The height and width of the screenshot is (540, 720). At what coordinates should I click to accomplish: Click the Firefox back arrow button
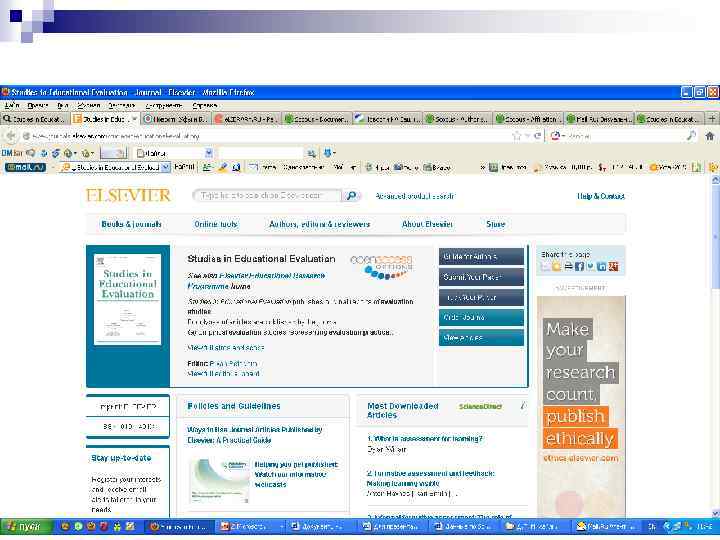point(10,136)
